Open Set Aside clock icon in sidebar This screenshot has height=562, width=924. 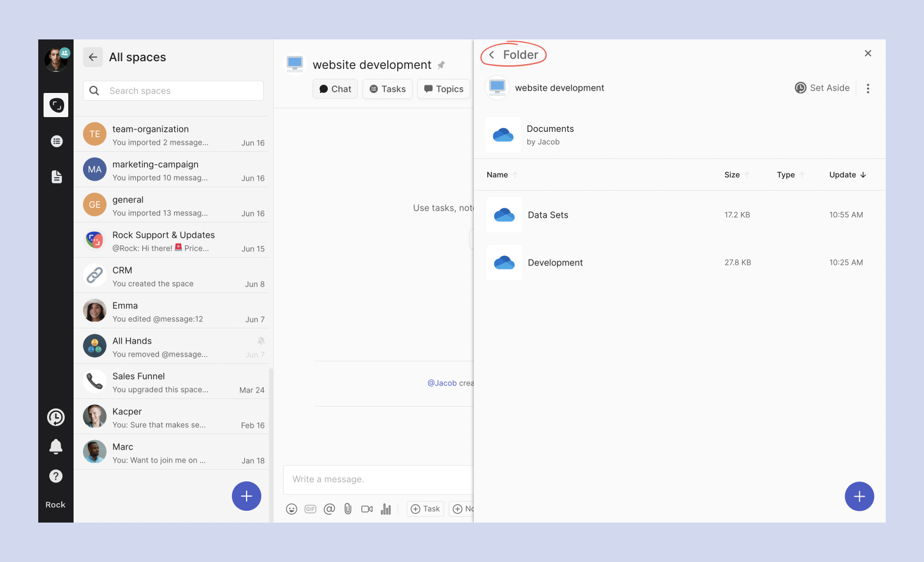pos(56,417)
